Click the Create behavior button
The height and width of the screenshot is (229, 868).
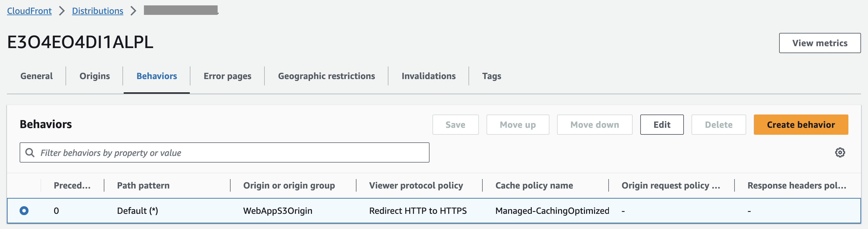pos(801,125)
